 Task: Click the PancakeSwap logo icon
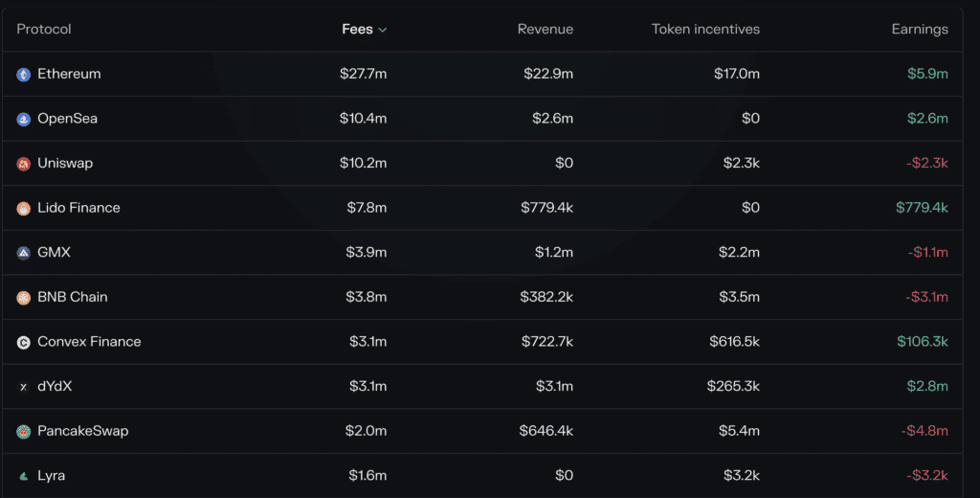24,432
